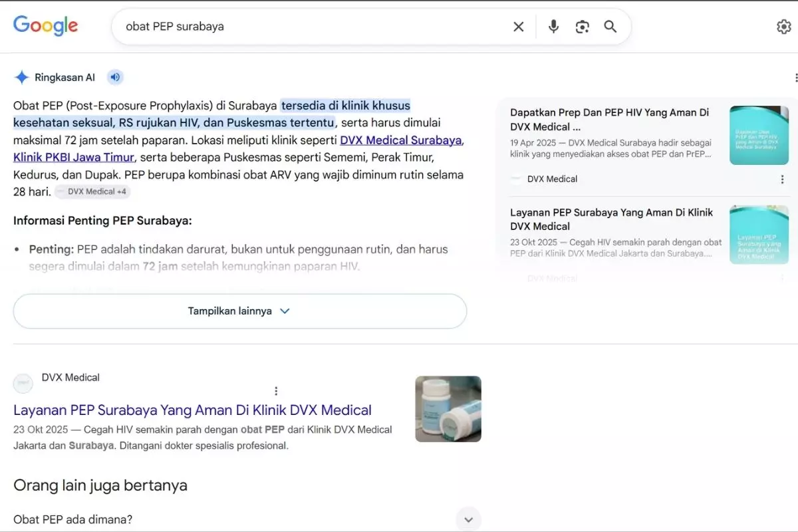
Task: Click the DVX Medical result favicon
Action: (x=23, y=384)
